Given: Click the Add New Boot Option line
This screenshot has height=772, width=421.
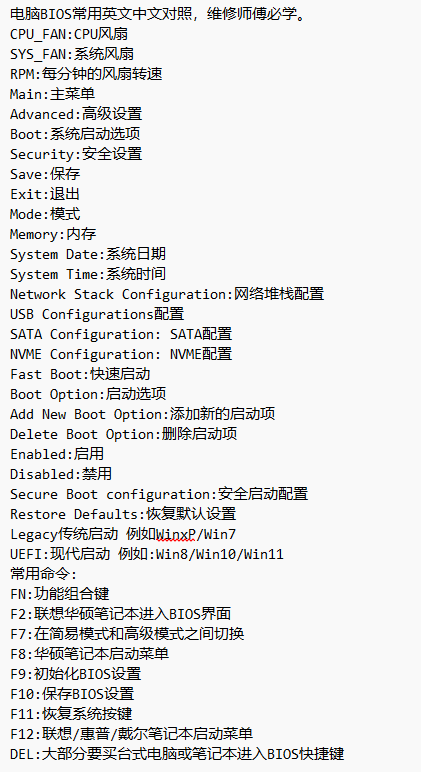Looking at the screenshot, I should pyautogui.click(x=142, y=414).
